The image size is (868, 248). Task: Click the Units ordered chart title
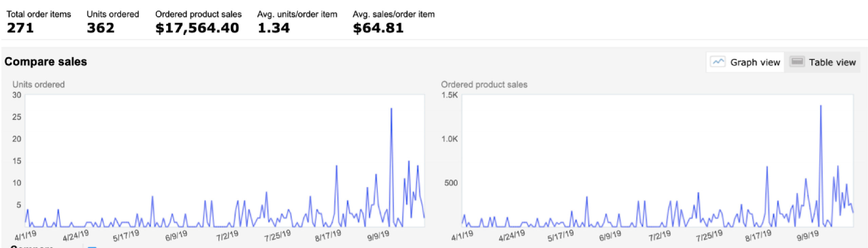tap(39, 84)
